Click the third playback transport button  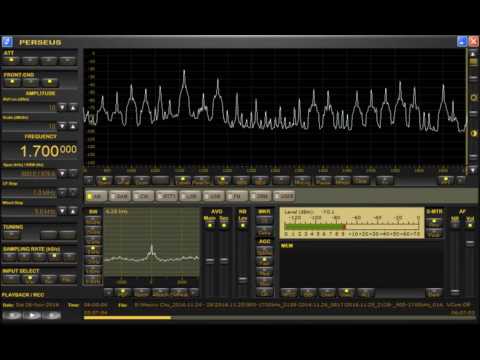point(52,315)
